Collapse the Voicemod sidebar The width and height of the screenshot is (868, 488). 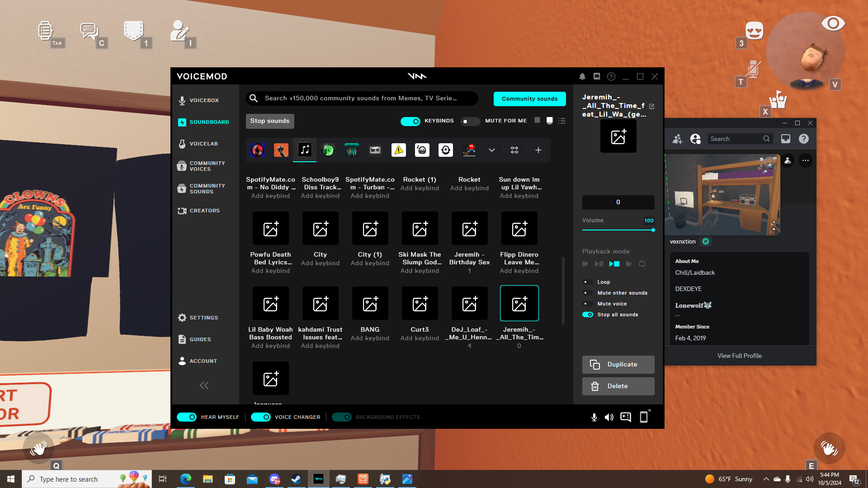204,385
